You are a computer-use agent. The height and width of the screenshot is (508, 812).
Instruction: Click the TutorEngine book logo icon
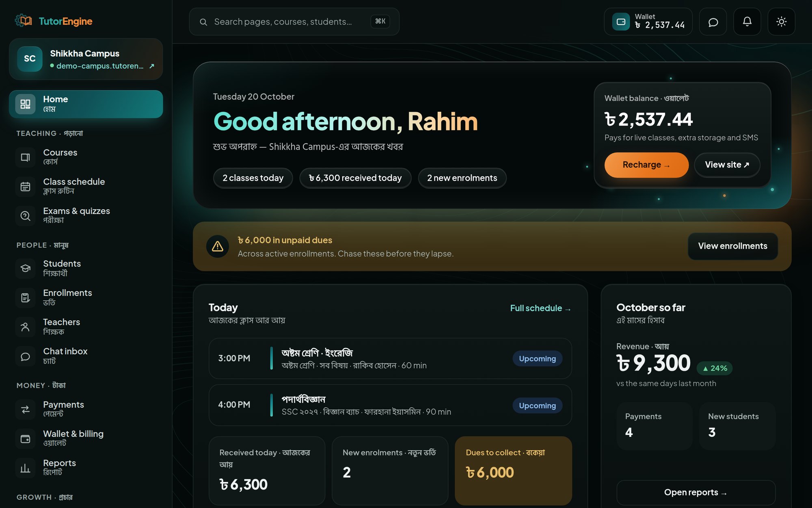point(24,21)
